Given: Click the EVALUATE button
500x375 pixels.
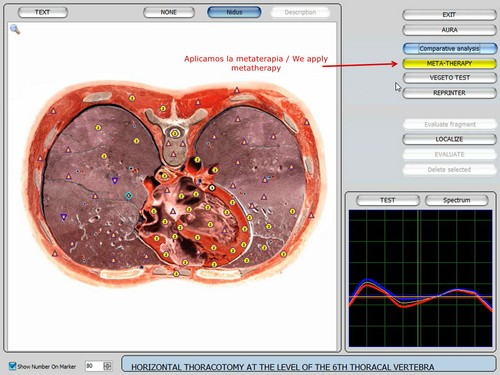Looking at the screenshot, I should coord(449,154).
